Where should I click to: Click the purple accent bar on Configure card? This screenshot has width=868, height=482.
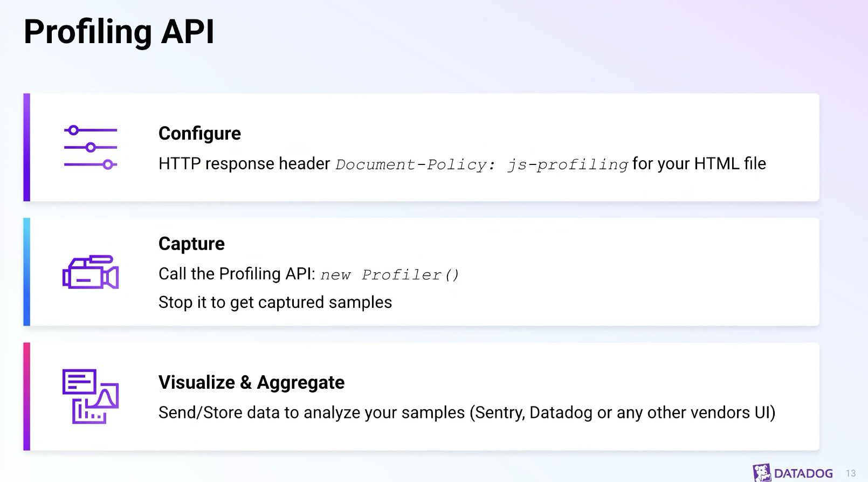tap(27, 147)
